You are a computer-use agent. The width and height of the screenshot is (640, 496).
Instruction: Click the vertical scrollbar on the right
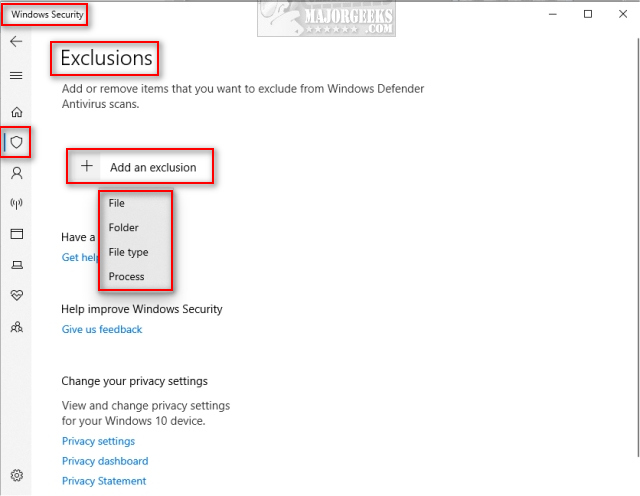tap(638, 247)
